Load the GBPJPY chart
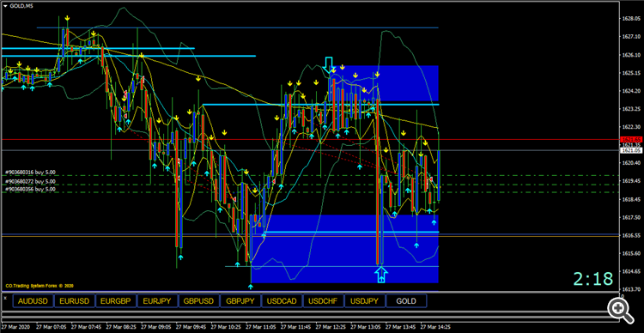Image resolution: width=644 pixels, height=333 pixels. point(240,301)
